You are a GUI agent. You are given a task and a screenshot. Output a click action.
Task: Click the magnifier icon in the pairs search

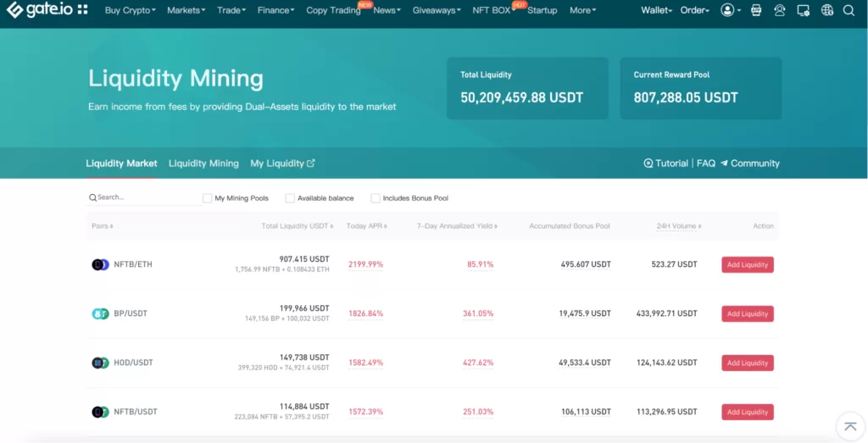(x=92, y=197)
